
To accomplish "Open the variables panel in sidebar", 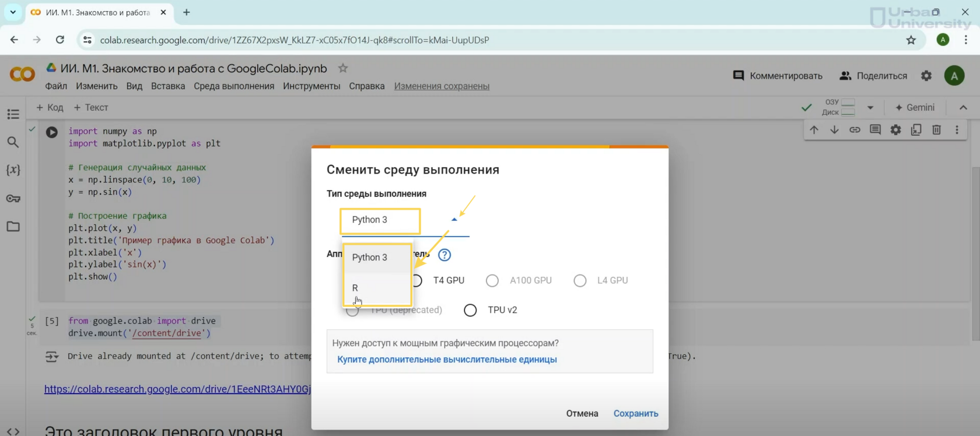I will [x=13, y=170].
